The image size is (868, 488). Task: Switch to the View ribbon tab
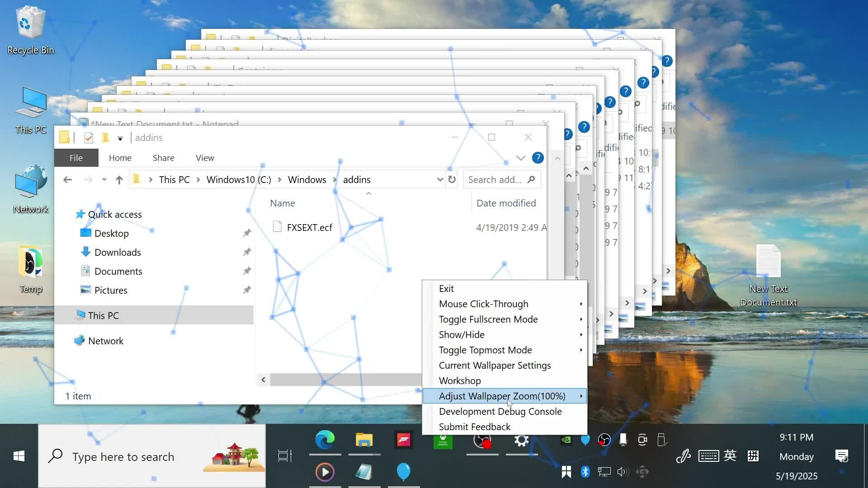(x=205, y=158)
